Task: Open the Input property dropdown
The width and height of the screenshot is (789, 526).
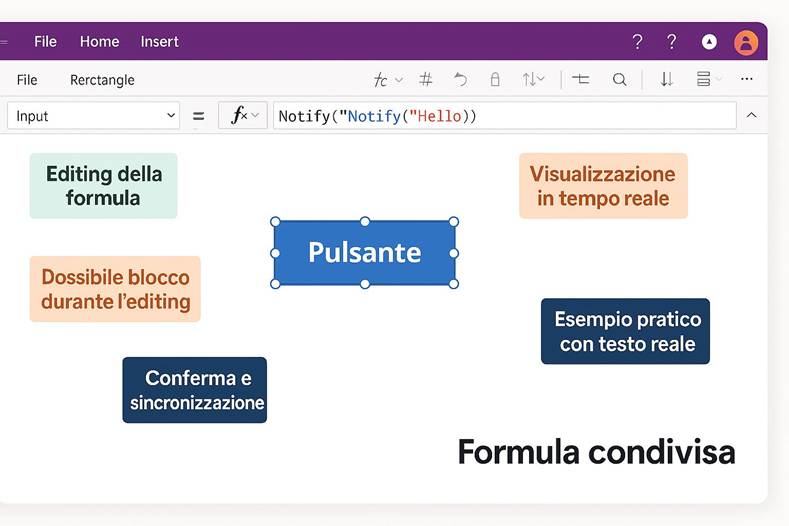Action: (94, 116)
